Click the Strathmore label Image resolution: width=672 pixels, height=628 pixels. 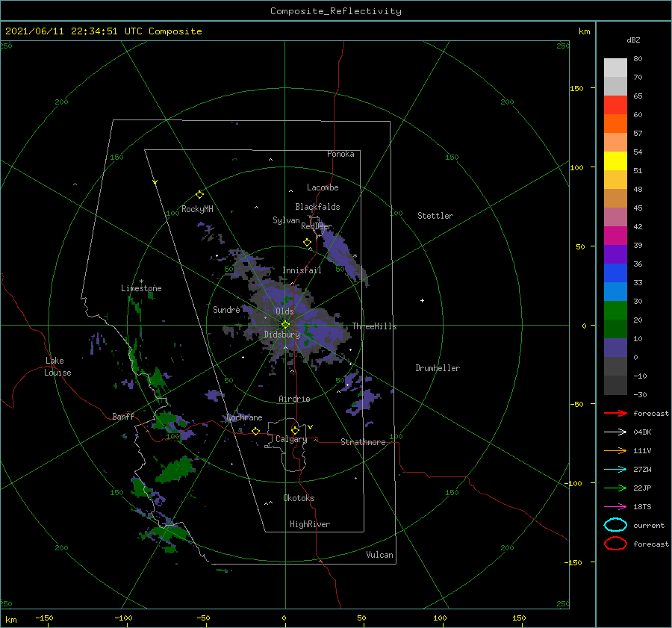[x=363, y=442]
